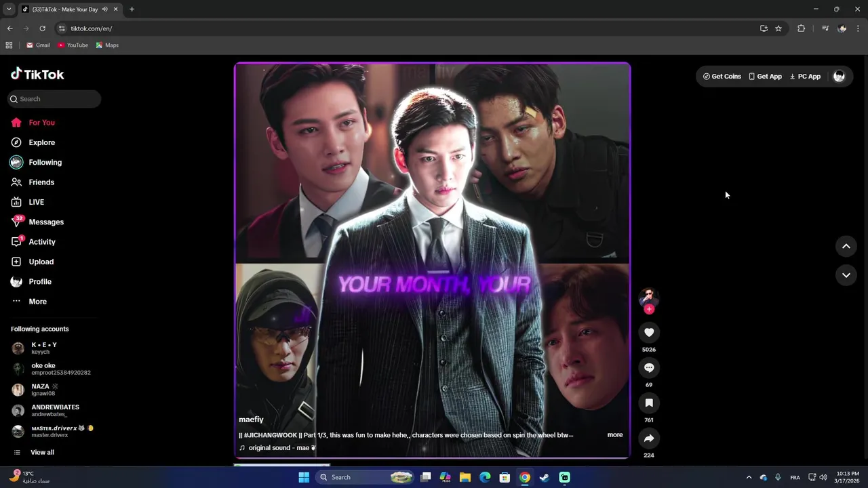This screenshot has width=868, height=488.
Task: Open Steam from taskbar
Action: click(544, 477)
